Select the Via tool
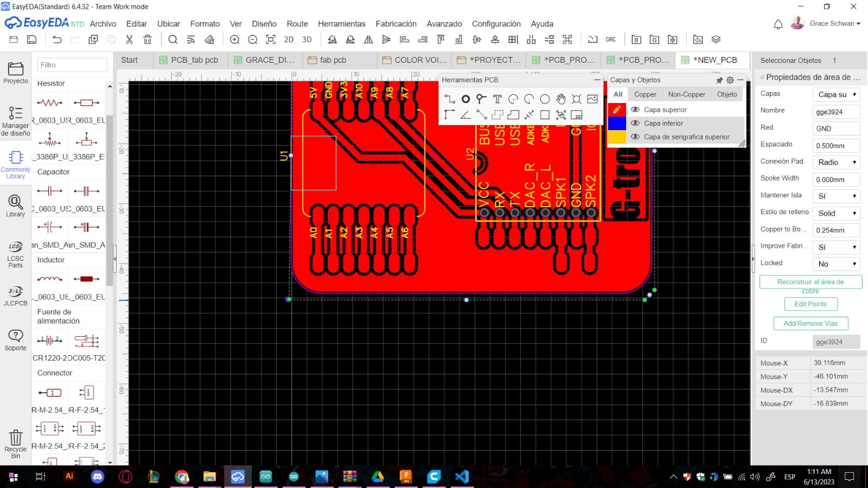 [481, 99]
